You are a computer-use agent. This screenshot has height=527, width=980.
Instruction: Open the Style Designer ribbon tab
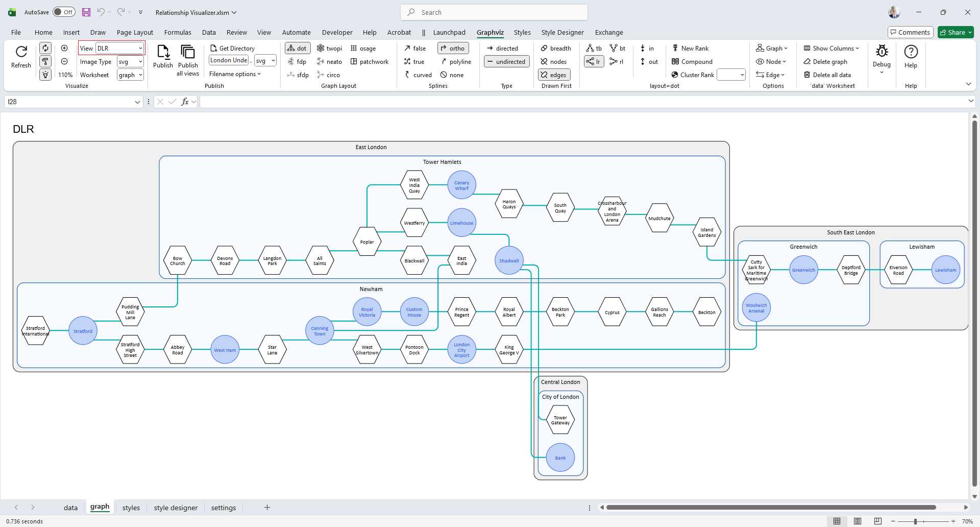coord(562,33)
